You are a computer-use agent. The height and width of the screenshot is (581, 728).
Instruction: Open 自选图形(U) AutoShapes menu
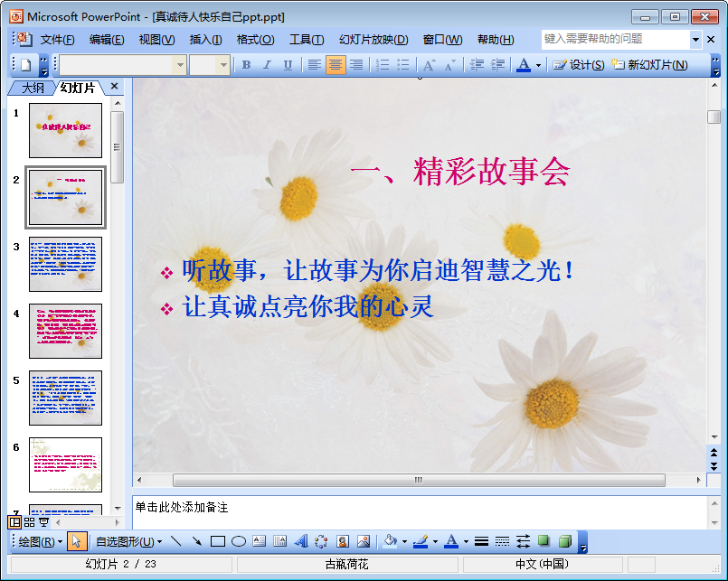[x=128, y=541]
